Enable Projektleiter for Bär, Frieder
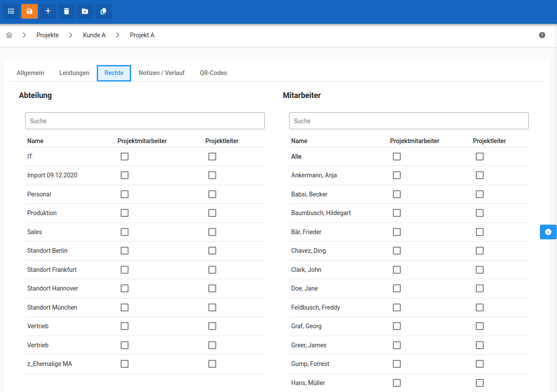The height and width of the screenshot is (392, 557). click(480, 232)
